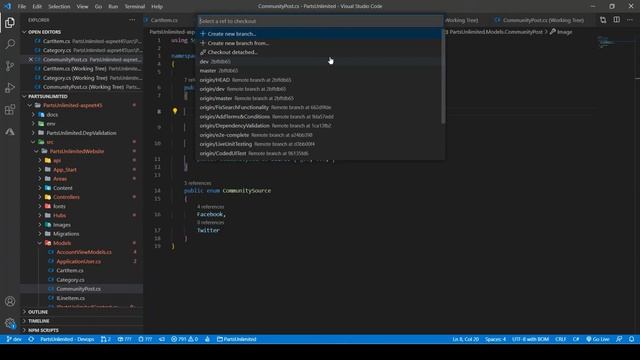This screenshot has height=360, width=640.
Task: Click the Explorer more actions ellipsis
Action: coord(132,20)
